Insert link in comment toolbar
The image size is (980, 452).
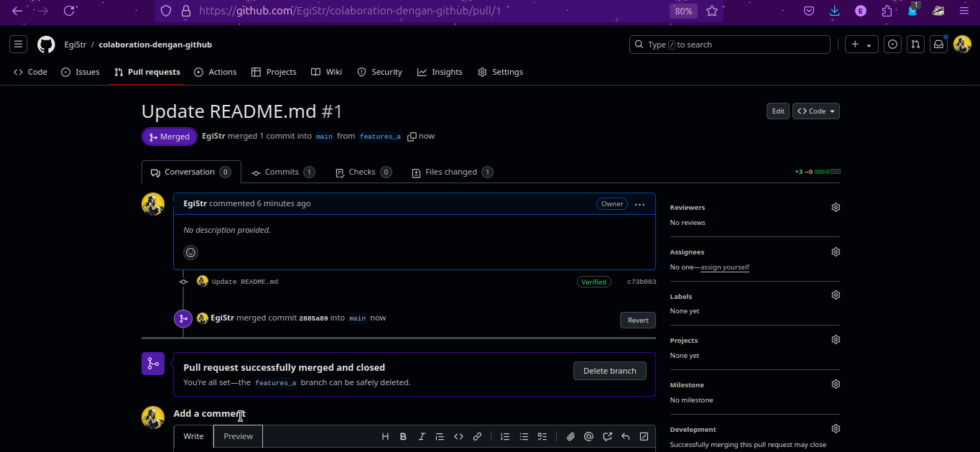pos(477,436)
